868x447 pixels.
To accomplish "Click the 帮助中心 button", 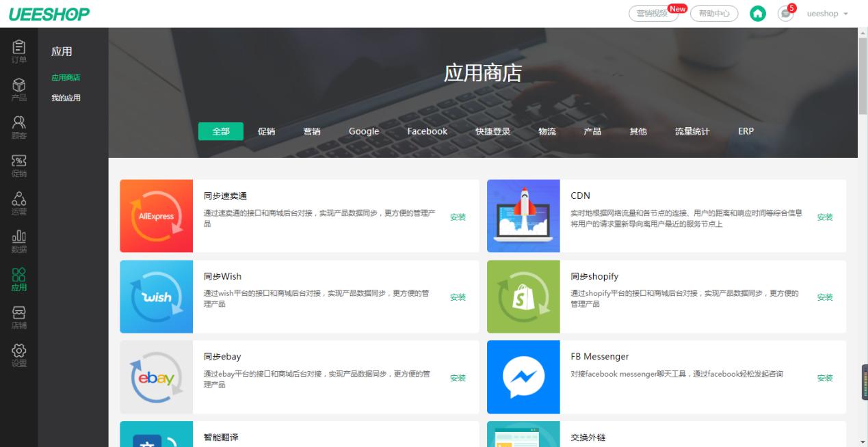I will click(x=714, y=14).
